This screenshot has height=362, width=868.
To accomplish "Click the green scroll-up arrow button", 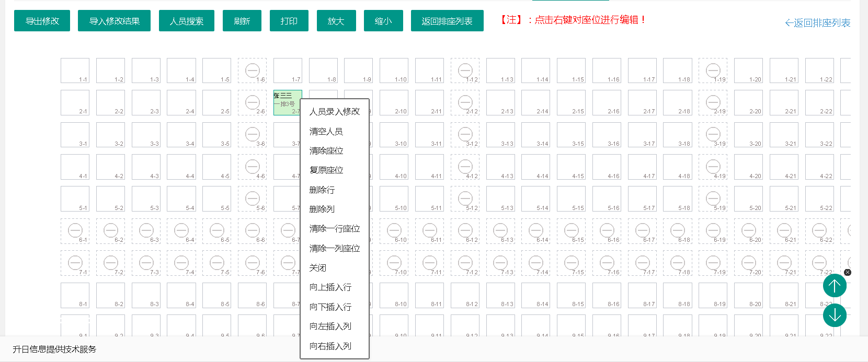I will click(835, 286).
